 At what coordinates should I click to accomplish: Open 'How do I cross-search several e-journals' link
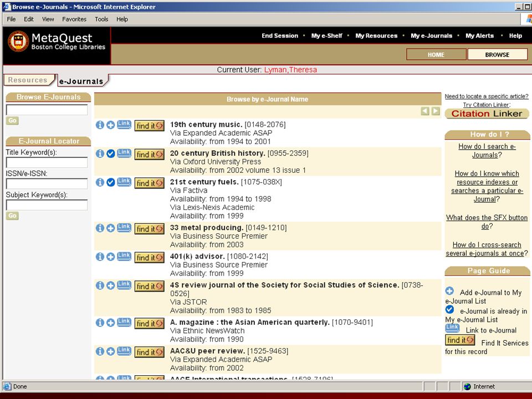(487, 249)
